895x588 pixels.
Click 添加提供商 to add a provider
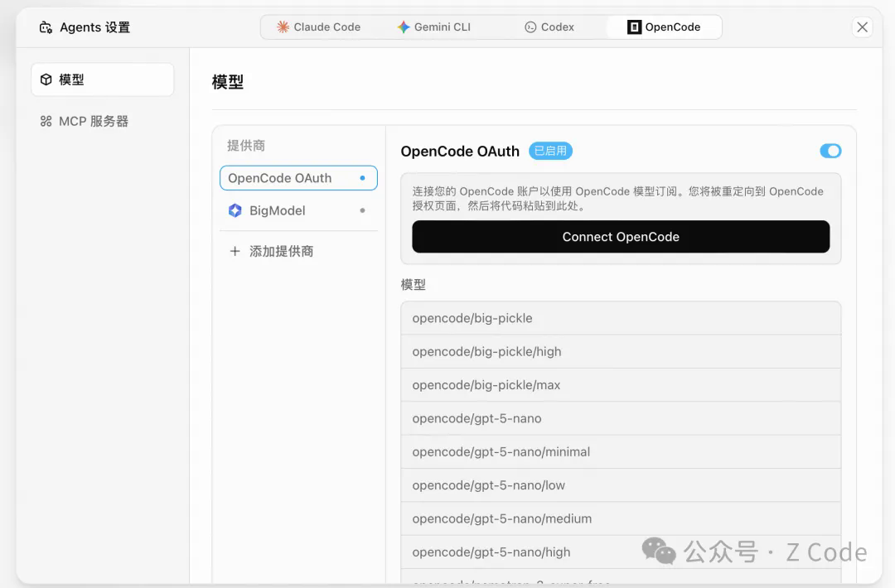tap(298, 251)
